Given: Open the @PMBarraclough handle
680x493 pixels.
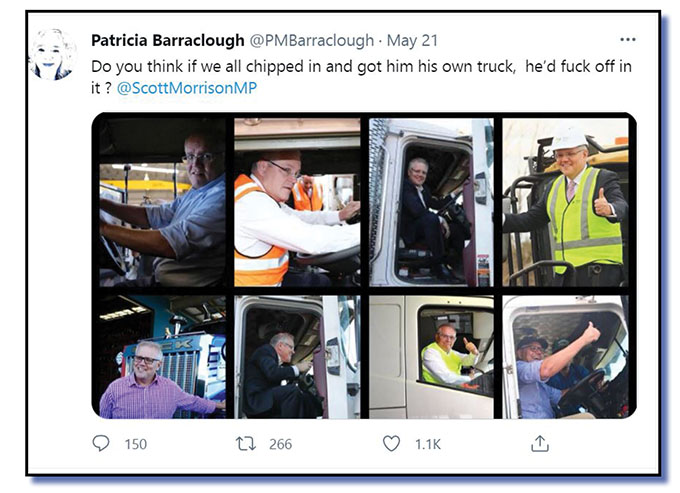Looking at the screenshot, I should 311,40.
